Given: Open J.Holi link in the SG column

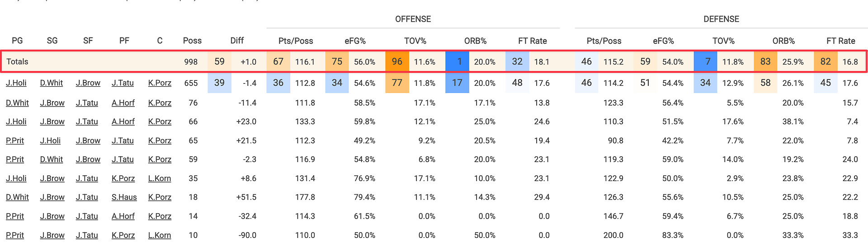Looking at the screenshot, I should (x=50, y=141).
